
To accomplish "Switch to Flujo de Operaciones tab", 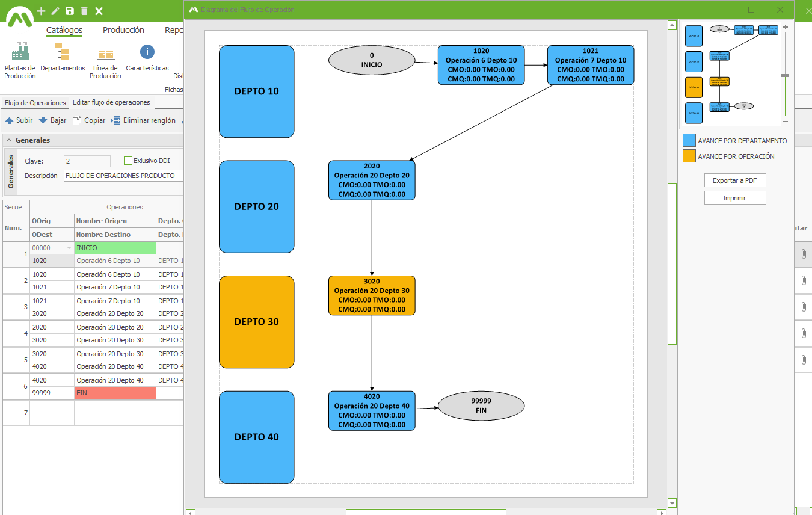I will 35,103.
